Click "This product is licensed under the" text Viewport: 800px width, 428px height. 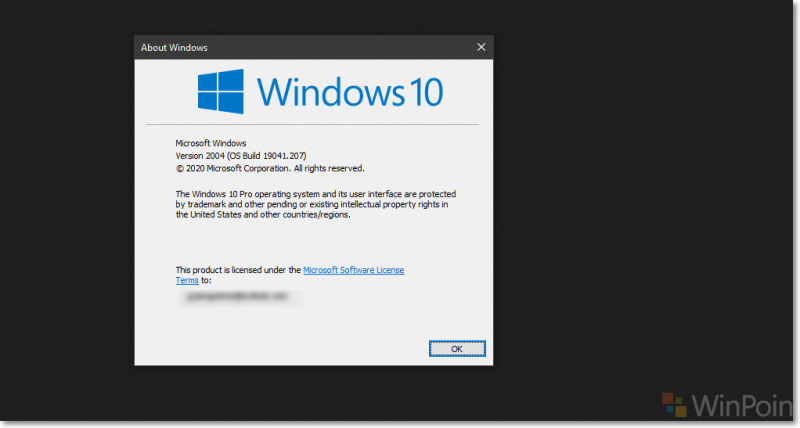click(x=238, y=270)
